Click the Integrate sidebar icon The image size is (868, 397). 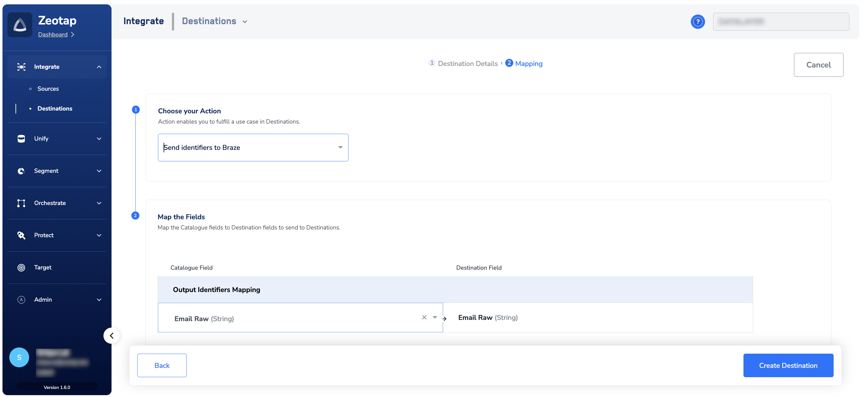21,67
